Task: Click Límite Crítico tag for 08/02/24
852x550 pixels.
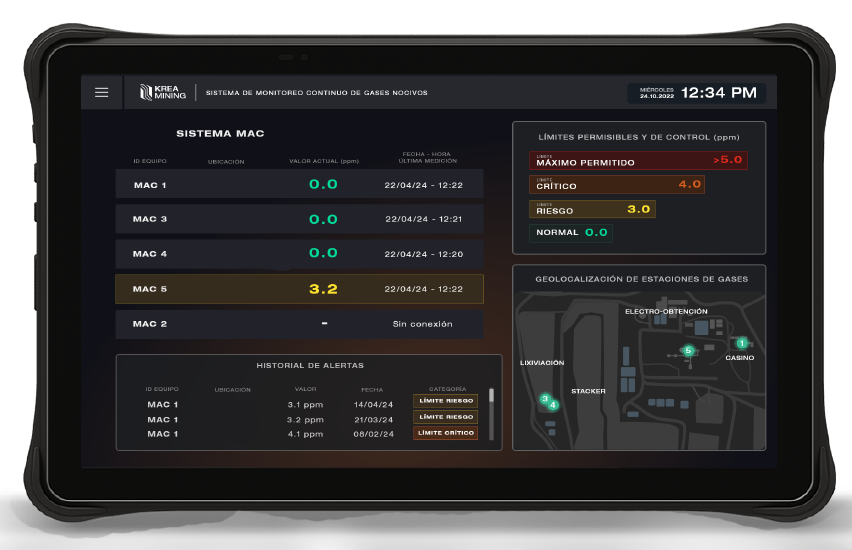Action: 446,433
